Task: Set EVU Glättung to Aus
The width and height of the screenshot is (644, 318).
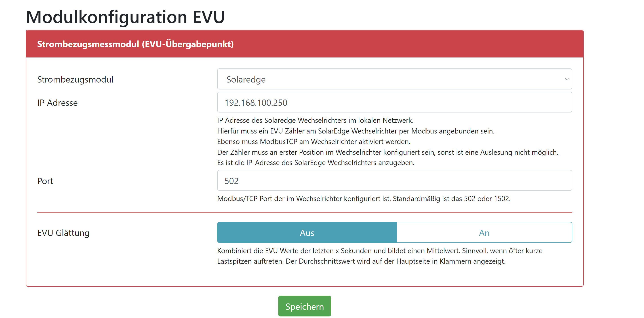Action: point(307,232)
